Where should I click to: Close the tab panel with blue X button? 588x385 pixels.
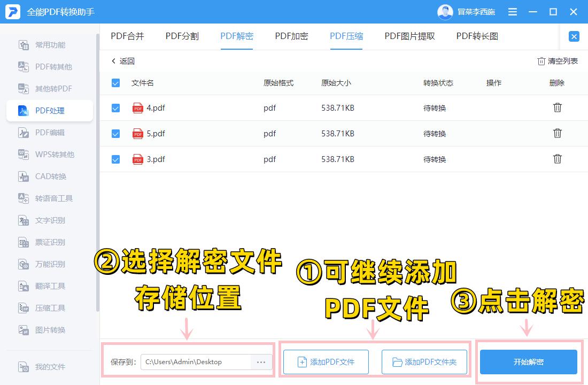574,36
